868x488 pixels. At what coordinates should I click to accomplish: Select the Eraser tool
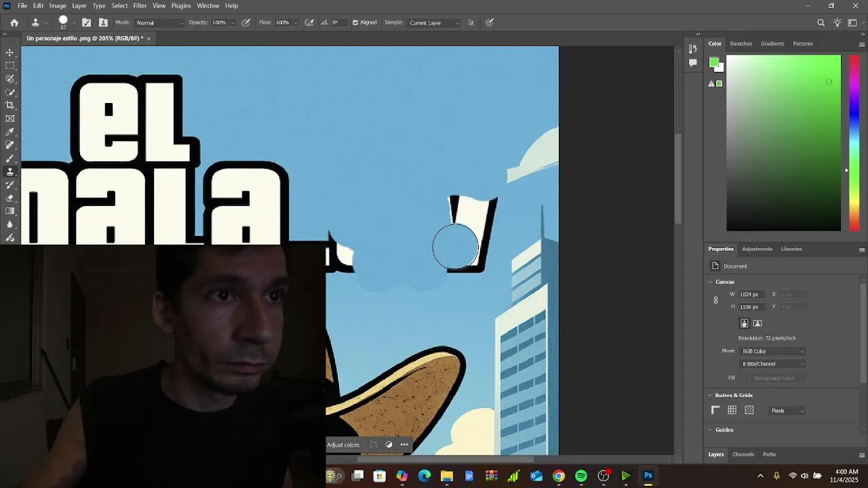[x=10, y=198]
